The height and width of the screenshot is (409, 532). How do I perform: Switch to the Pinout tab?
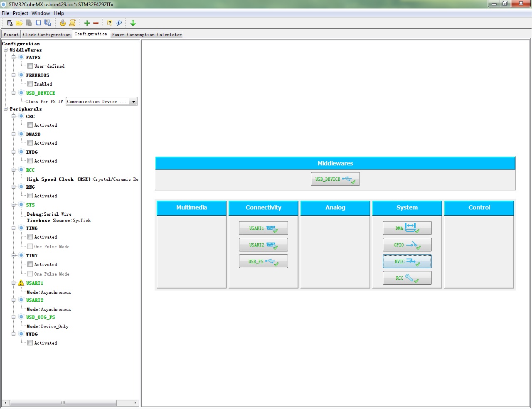pyautogui.click(x=11, y=34)
